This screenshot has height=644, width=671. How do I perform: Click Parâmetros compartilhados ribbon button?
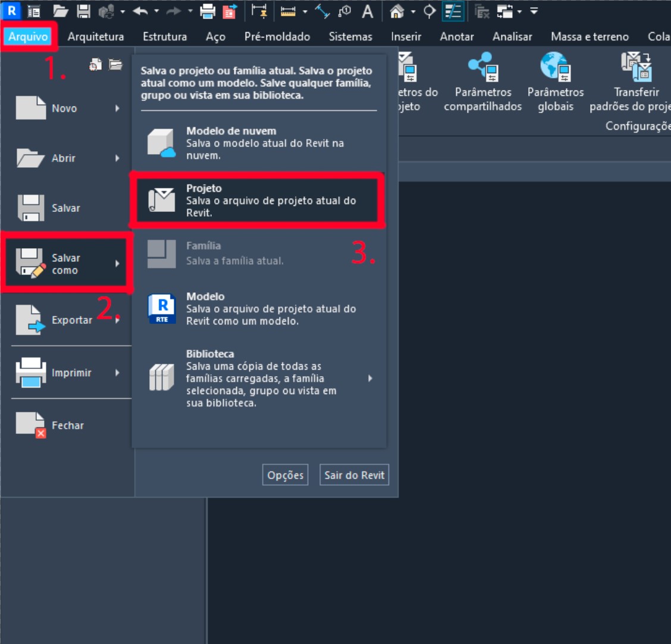[482, 82]
